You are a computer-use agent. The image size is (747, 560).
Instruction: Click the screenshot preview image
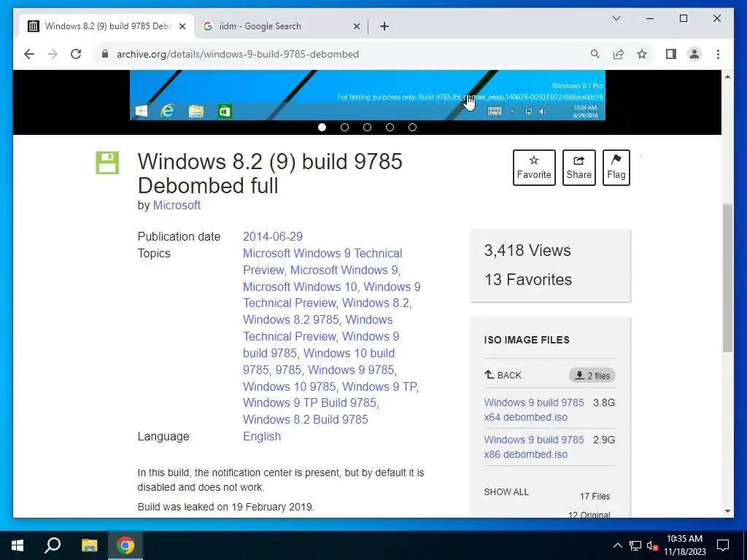pyautogui.click(x=368, y=95)
